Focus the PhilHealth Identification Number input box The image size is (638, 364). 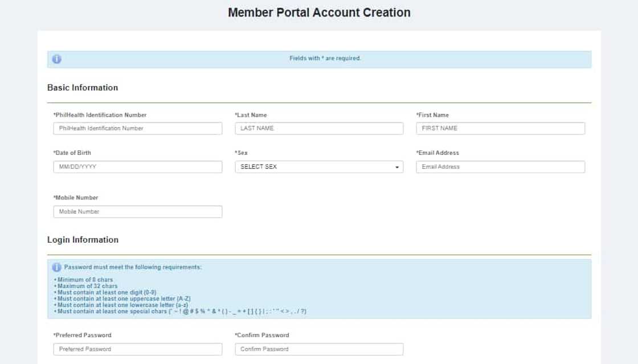pos(137,129)
